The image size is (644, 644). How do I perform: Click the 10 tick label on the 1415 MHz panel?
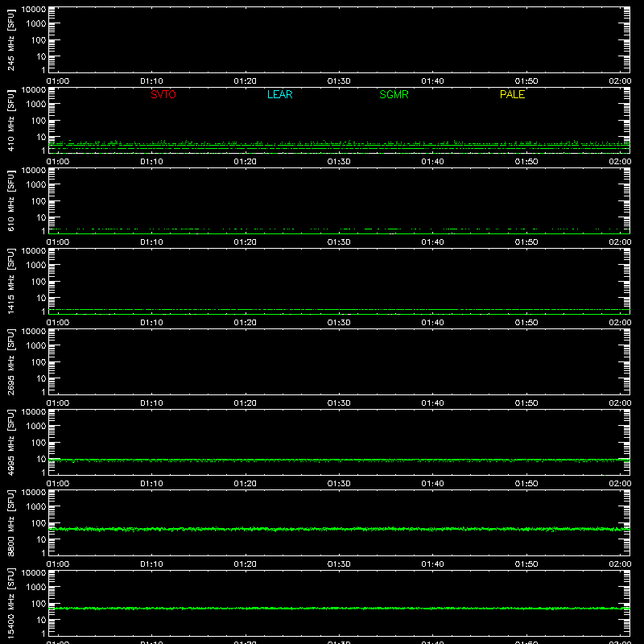tap(41, 298)
